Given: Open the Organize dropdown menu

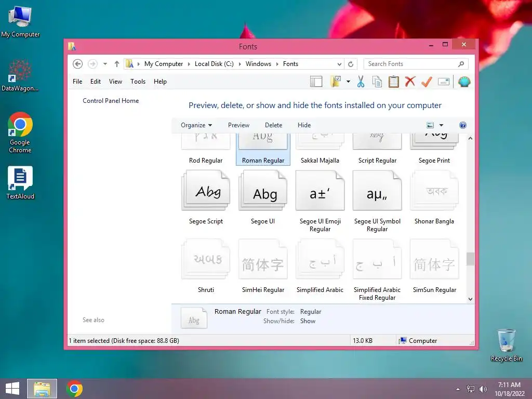Looking at the screenshot, I should point(196,125).
